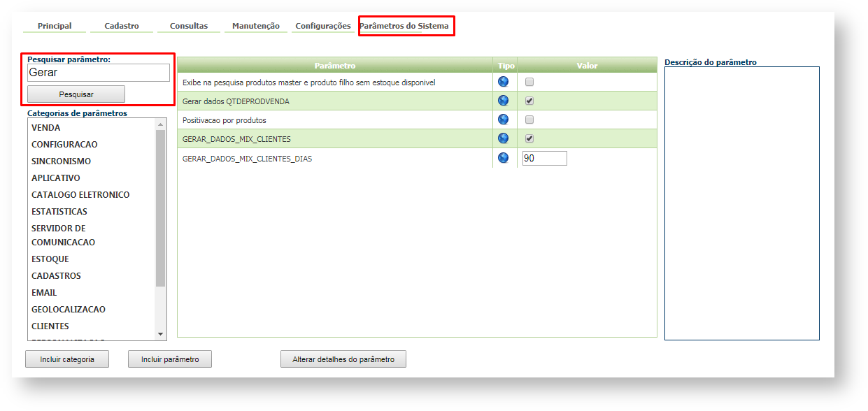Click 'Exibe na pesquisa produtos master' parameter text
The height and width of the screenshot is (411, 868).
click(x=309, y=82)
